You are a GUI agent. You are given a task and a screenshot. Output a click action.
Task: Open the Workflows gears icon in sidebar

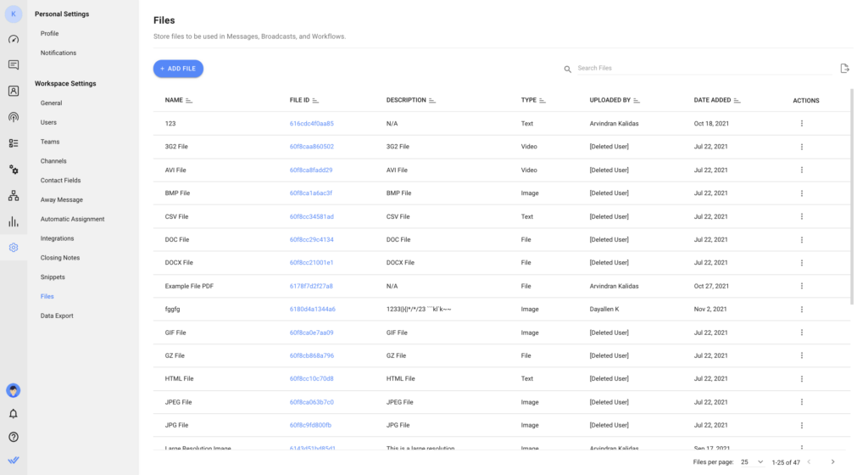(x=14, y=170)
